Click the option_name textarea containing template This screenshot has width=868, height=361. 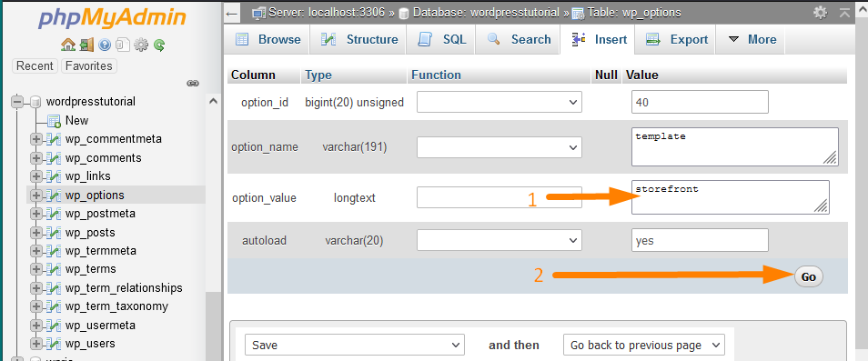[734, 146]
